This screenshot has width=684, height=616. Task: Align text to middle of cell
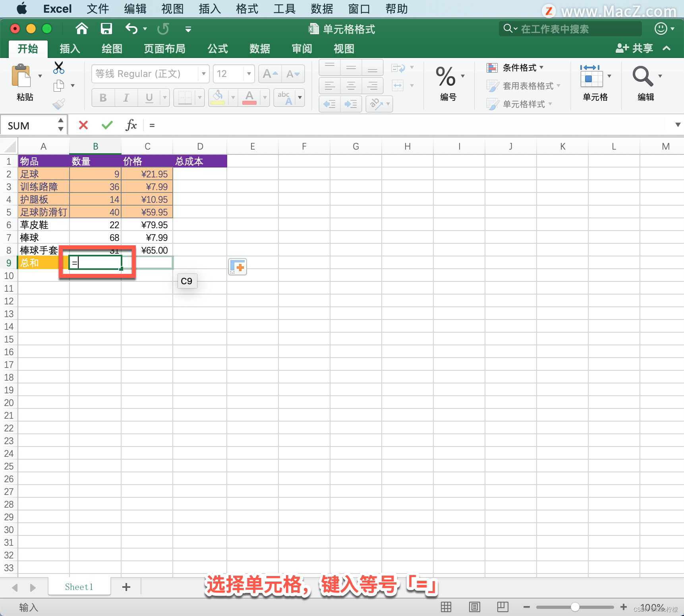(351, 67)
